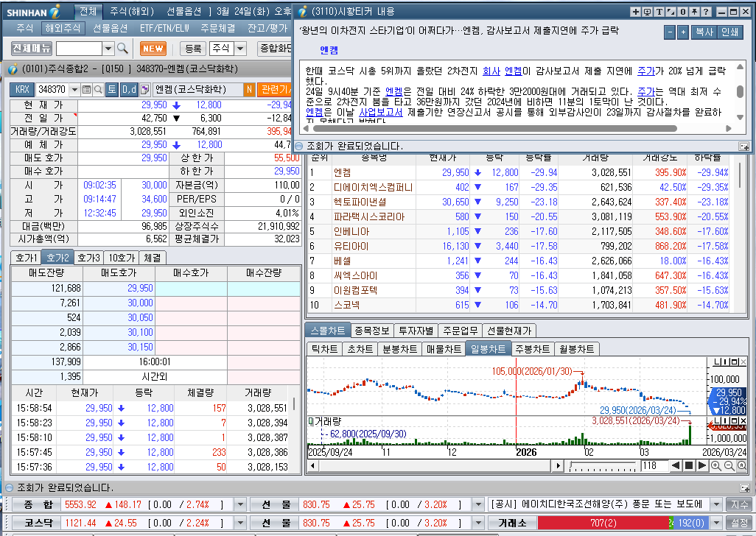
Task: Click the 지수 button at bottom right
Action: [739, 504]
